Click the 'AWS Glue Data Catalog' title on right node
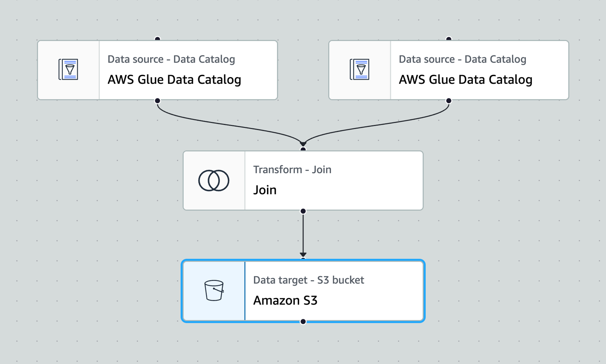This screenshot has height=364, width=606. point(466,80)
